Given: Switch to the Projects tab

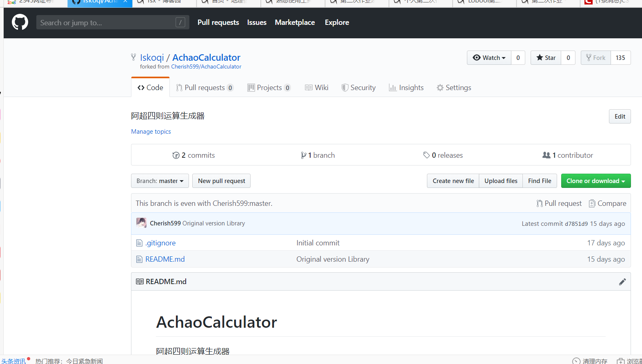Looking at the screenshot, I should (x=269, y=88).
